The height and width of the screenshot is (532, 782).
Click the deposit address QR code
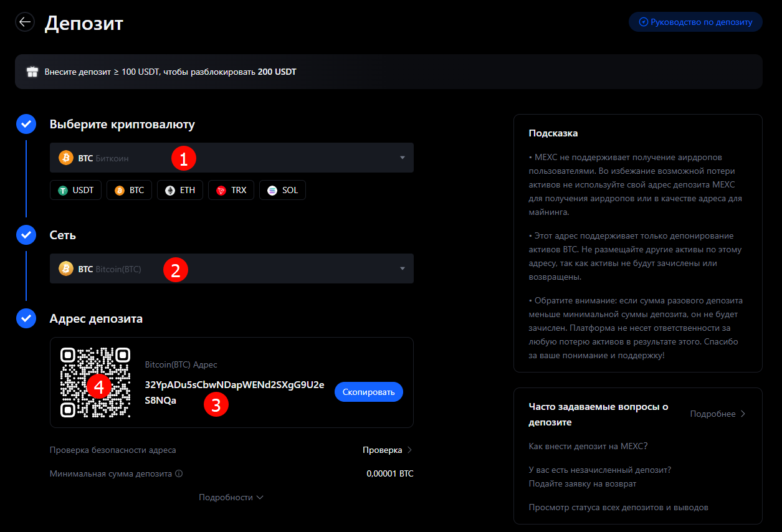click(95, 382)
